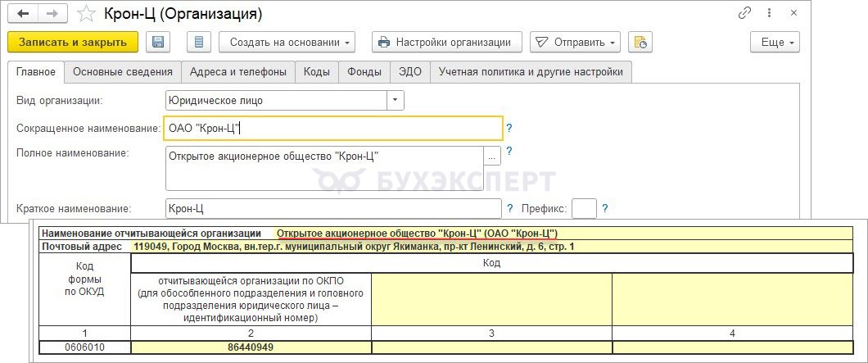Open the ellipsis editor for Полное наименование
Screen dimensions: 868x363
[493, 157]
